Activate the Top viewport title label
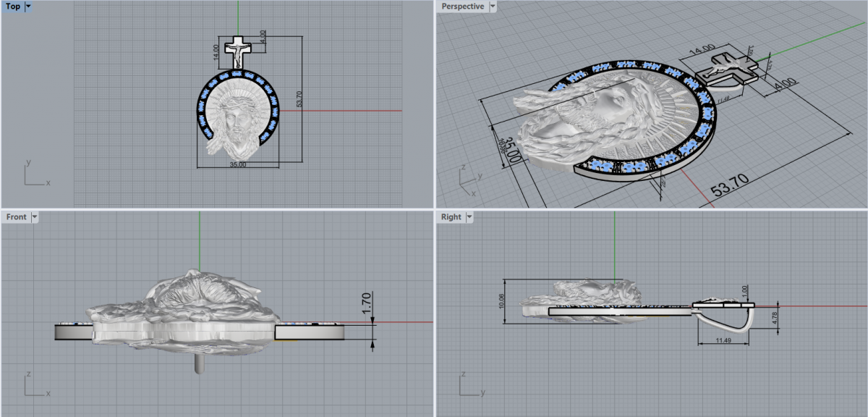Screen dimensions: 868x417 [x=13, y=6]
